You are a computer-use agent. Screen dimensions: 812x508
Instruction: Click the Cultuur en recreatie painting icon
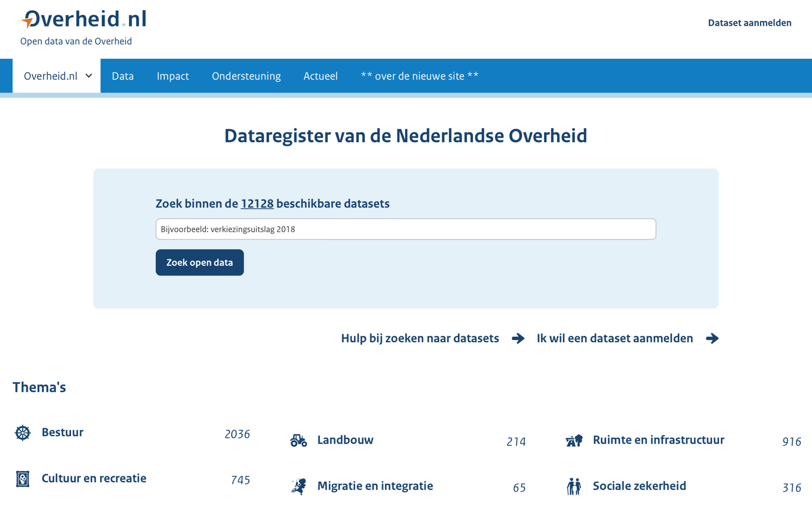point(23,479)
